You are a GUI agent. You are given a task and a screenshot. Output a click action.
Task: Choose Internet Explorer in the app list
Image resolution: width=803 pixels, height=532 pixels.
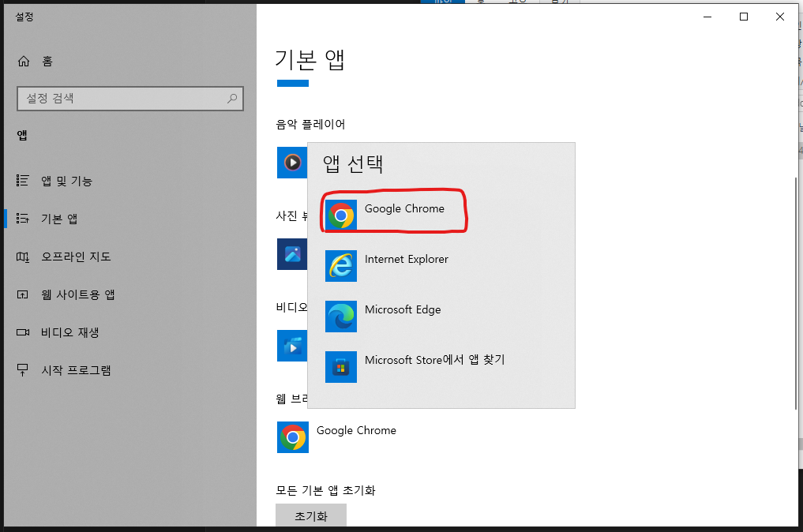click(x=441, y=265)
